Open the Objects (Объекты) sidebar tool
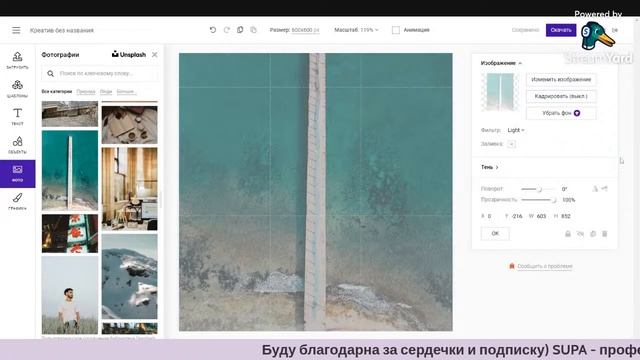This screenshot has width=640, height=360. [17, 145]
